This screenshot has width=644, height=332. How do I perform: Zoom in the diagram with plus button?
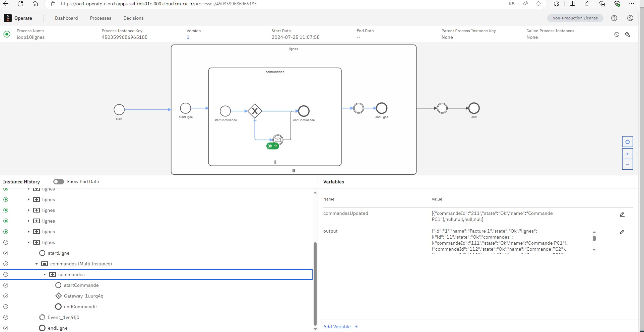click(x=627, y=154)
